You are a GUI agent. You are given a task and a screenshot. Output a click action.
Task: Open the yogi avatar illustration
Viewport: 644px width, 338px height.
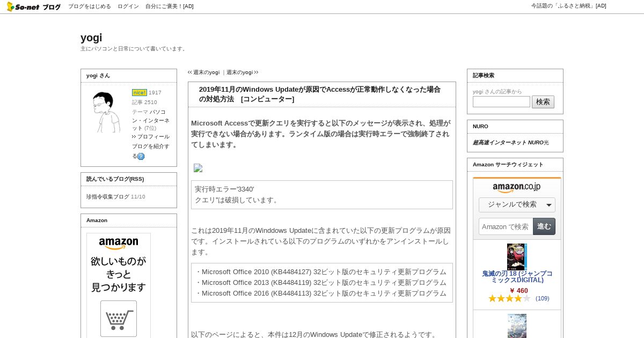pos(106,112)
